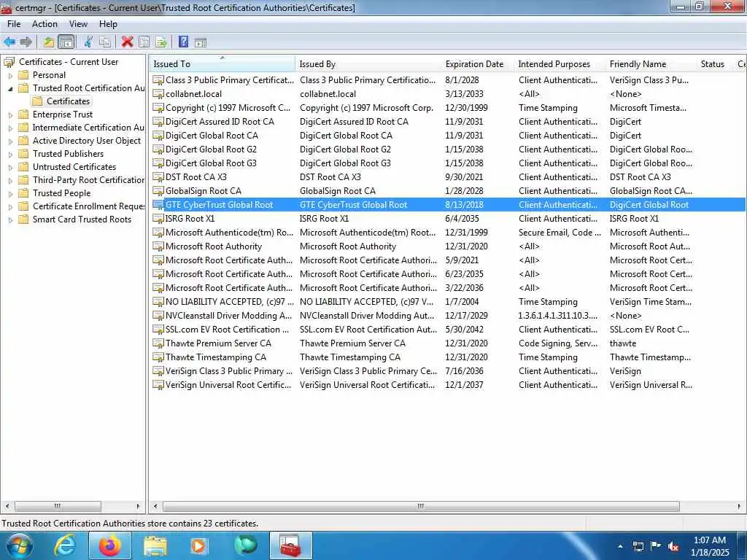This screenshot has height=560, width=747.
Task: Sort by the Issued To column header
Action: (x=222, y=64)
